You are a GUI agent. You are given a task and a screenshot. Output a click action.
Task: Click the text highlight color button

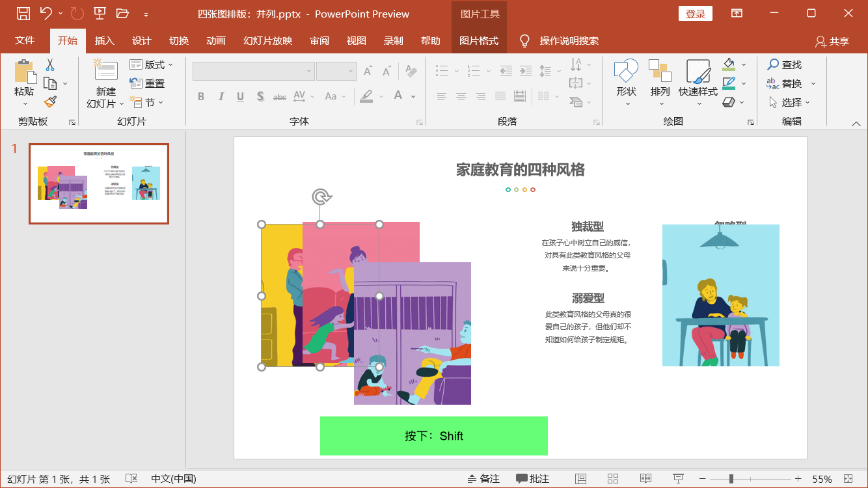click(x=366, y=96)
